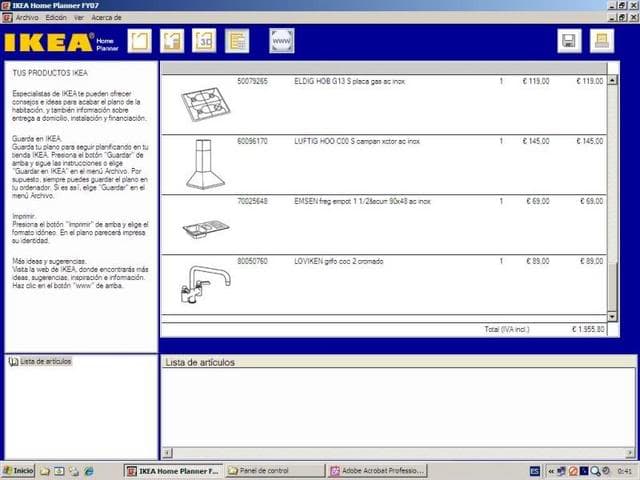The image size is (640, 480).
Task: Open the Edición menu
Action: pyautogui.click(x=57, y=17)
